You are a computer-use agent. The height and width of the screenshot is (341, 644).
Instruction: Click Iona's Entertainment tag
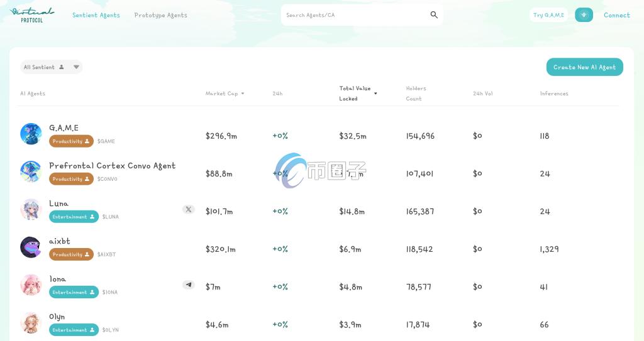74,292
